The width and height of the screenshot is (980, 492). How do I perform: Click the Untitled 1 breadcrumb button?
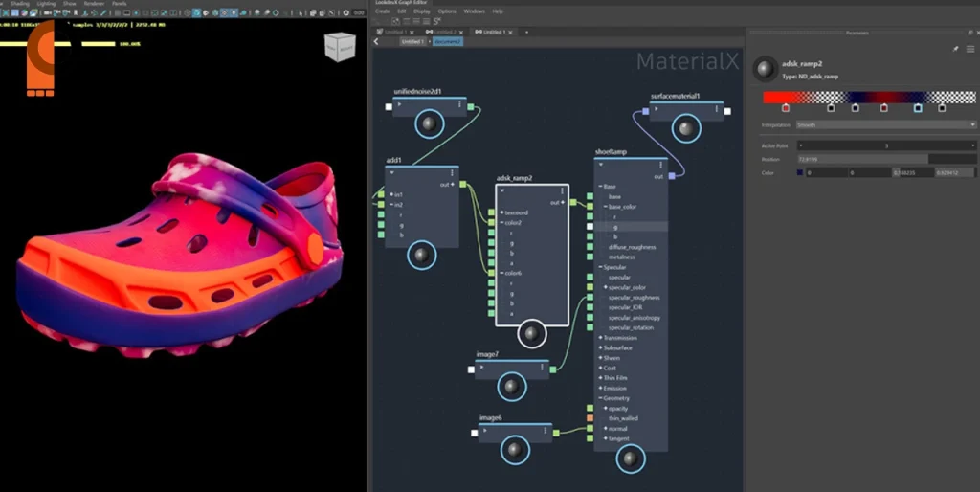point(412,42)
